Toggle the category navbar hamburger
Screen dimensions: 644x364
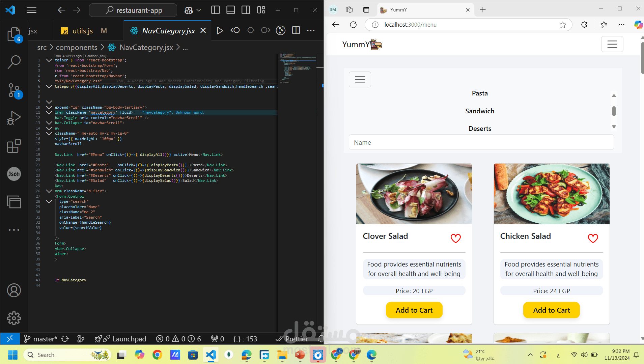[x=360, y=80]
